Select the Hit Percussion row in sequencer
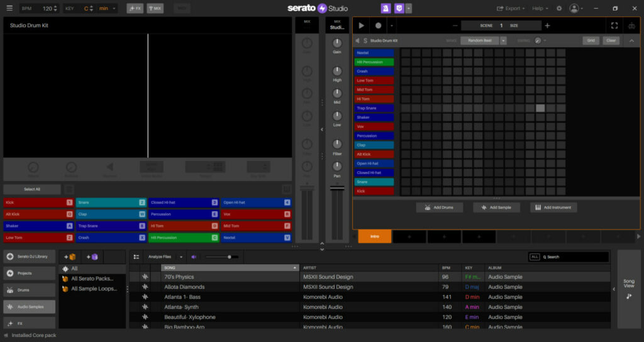 tap(374, 62)
